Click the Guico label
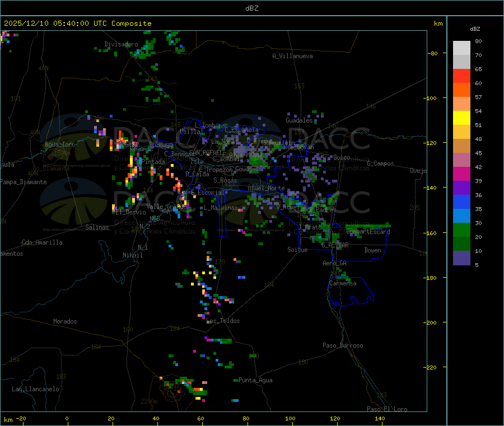The height and width of the screenshot is (426, 504). (342, 157)
